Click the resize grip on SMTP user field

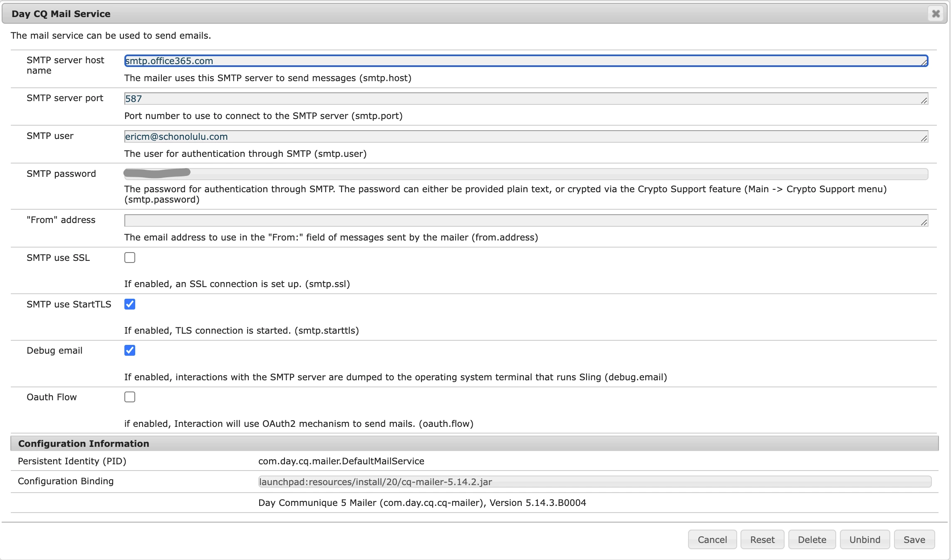924,139
